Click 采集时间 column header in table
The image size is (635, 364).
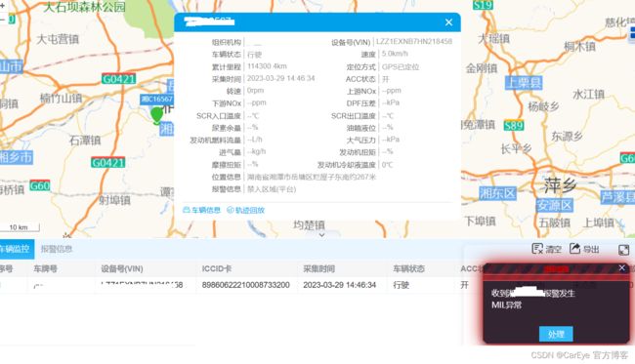click(x=318, y=269)
